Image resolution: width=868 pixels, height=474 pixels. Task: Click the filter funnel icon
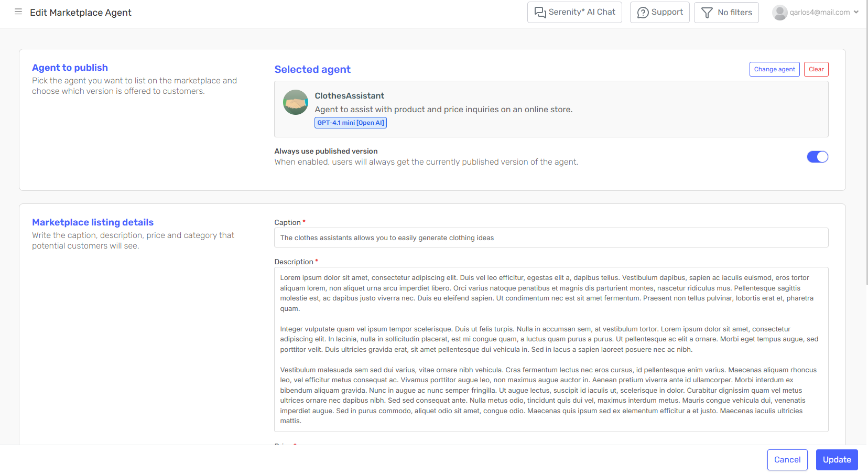coord(707,12)
